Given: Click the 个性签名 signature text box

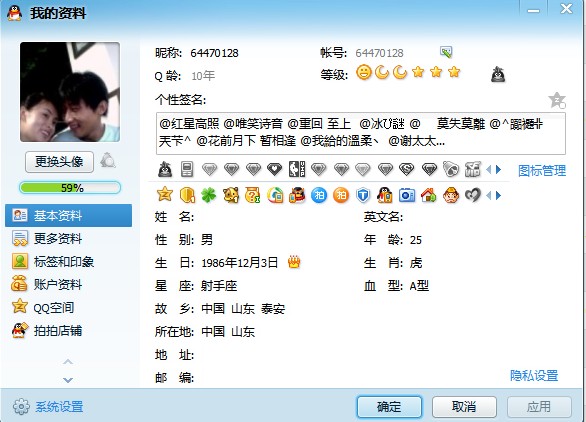Looking at the screenshot, I should point(361,133).
